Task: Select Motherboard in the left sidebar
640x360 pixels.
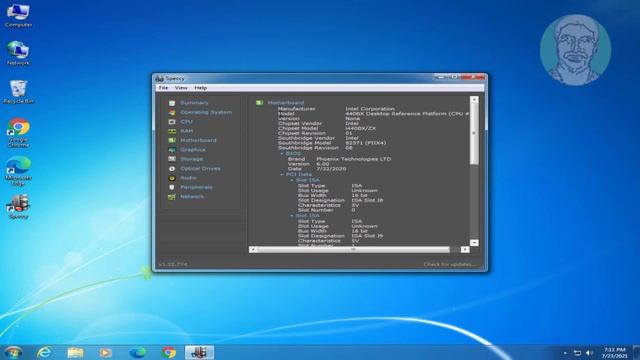Action: point(198,140)
